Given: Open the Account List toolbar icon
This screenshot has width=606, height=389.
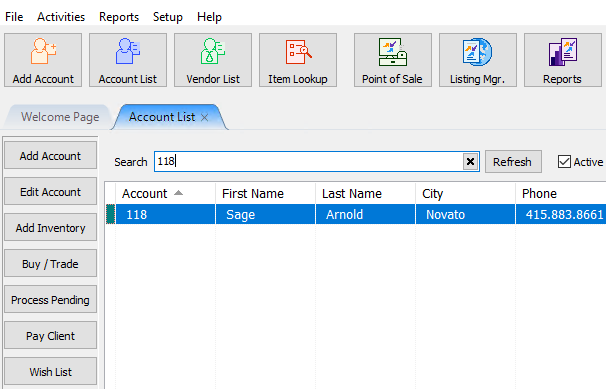Looking at the screenshot, I should point(128,60).
